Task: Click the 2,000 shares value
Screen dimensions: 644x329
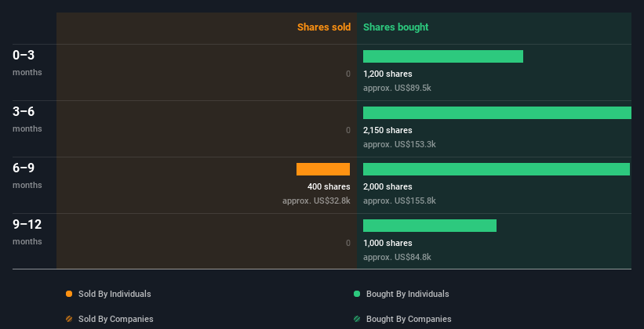Action: [x=387, y=186]
